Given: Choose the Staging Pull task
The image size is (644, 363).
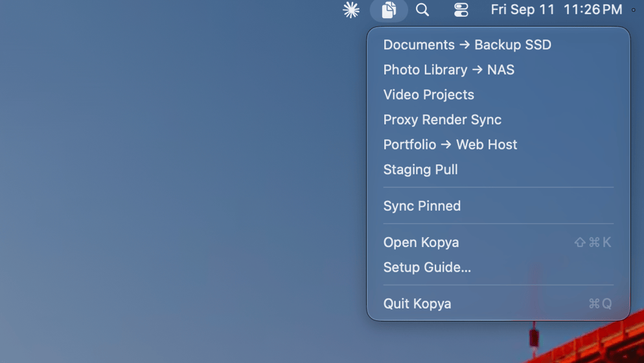Looking at the screenshot, I should pyautogui.click(x=498, y=170).
